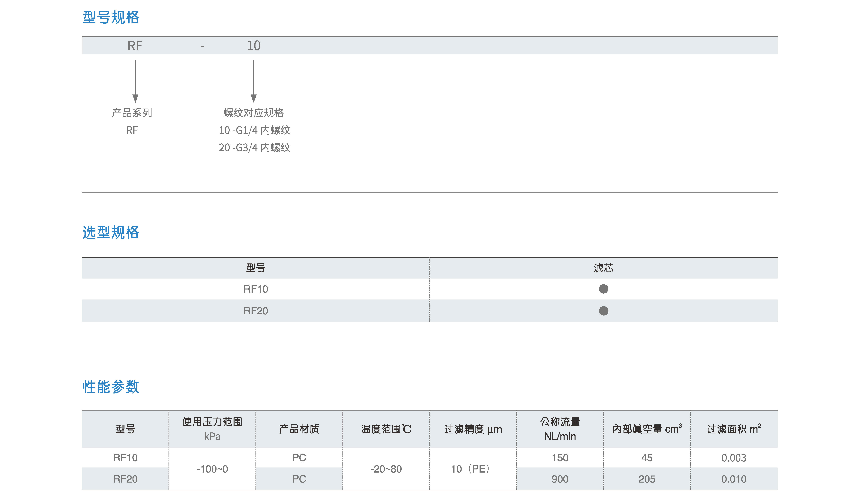The height and width of the screenshot is (504, 860).
Task: Click the 0.010 filter area value
Action: [x=734, y=479]
